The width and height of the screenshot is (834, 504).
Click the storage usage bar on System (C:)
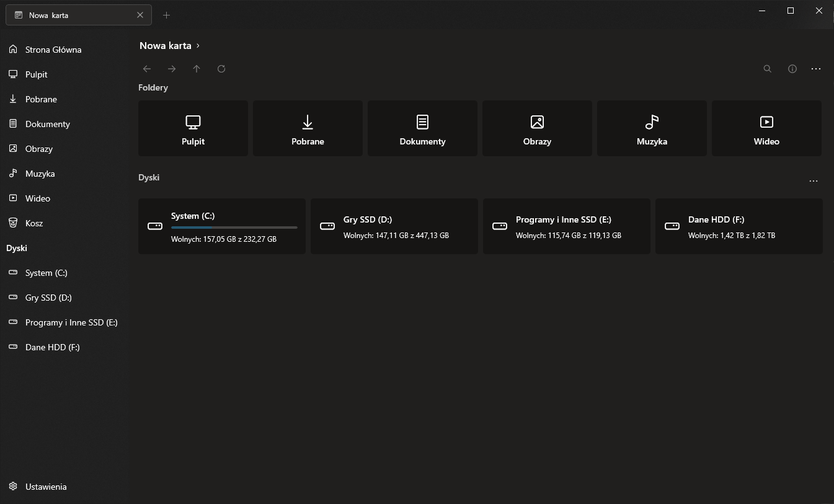(234, 226)
